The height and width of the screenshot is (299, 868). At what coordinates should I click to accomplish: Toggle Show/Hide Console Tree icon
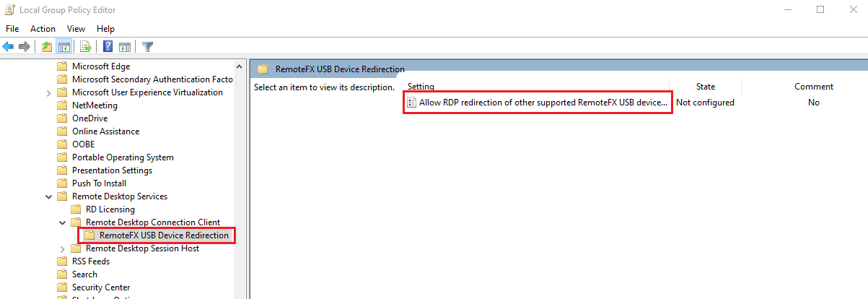click(x=63, y=47)
